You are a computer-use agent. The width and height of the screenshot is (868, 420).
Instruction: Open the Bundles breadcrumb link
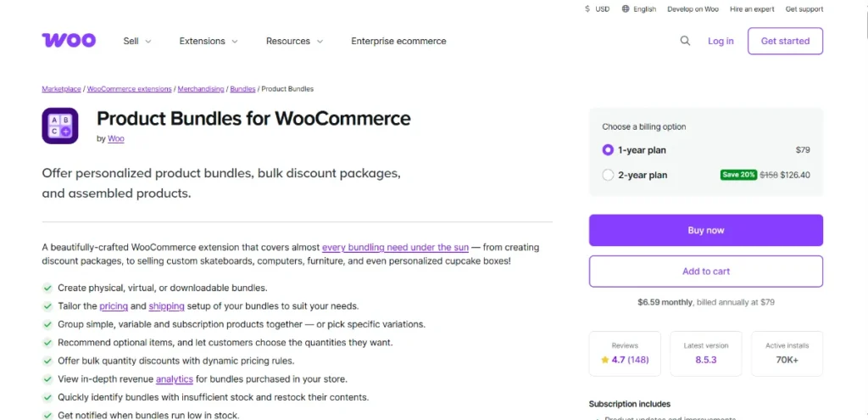click(242, 89)
